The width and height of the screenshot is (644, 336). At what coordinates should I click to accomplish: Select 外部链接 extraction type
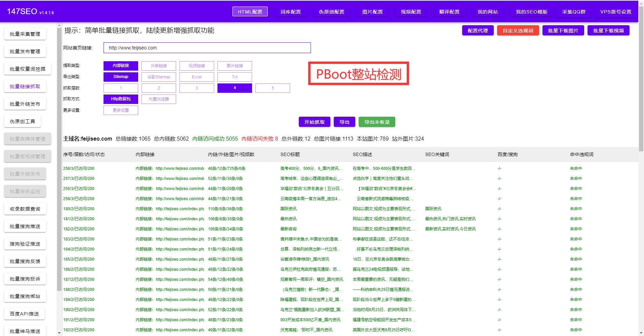(159, 66)
